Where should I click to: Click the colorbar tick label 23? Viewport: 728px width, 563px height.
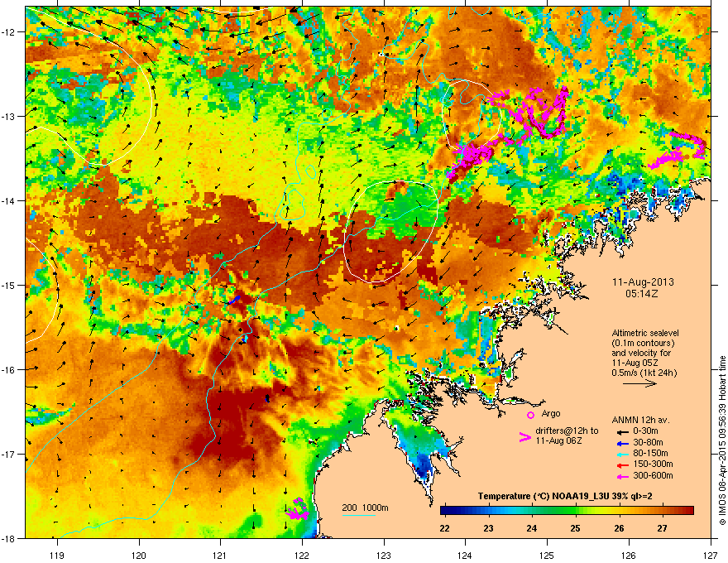488,528
